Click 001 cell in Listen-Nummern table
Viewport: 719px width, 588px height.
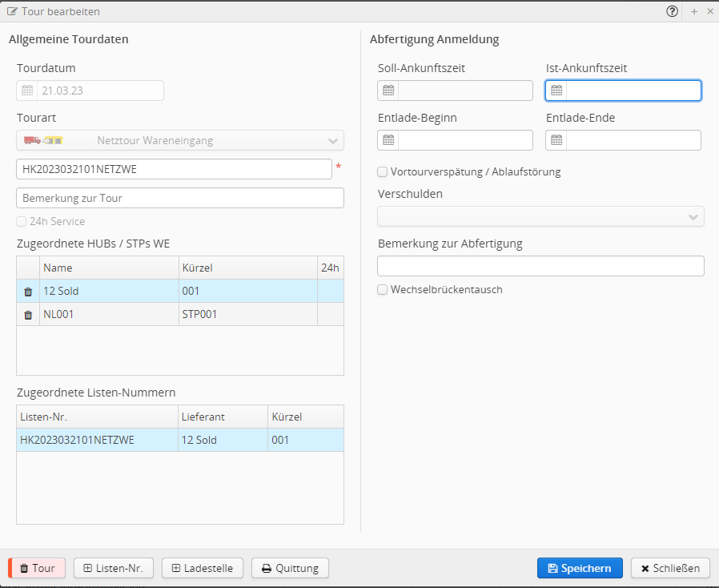(x=305, y=441)
